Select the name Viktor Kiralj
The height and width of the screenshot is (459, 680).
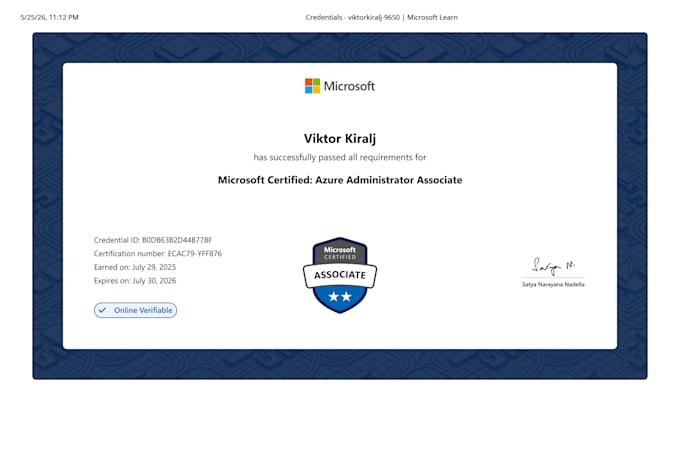click(x=340, y=138)
